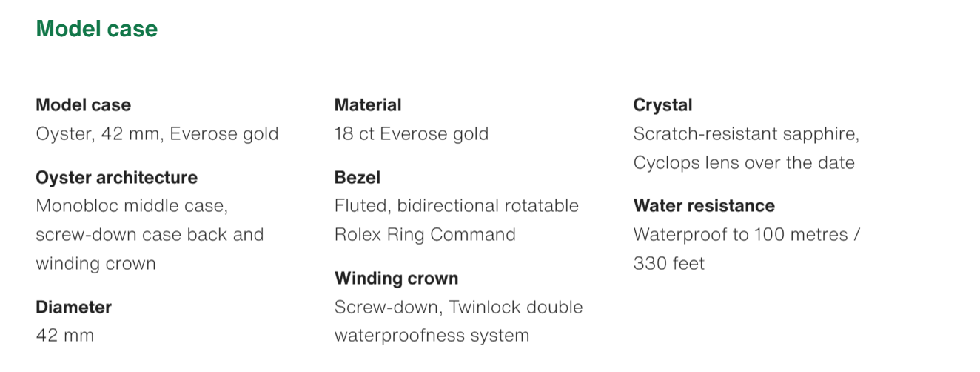The image size is (980, 372).
Task: Click the Scratch-resistant sapphire text
Action: coord(745,134)
